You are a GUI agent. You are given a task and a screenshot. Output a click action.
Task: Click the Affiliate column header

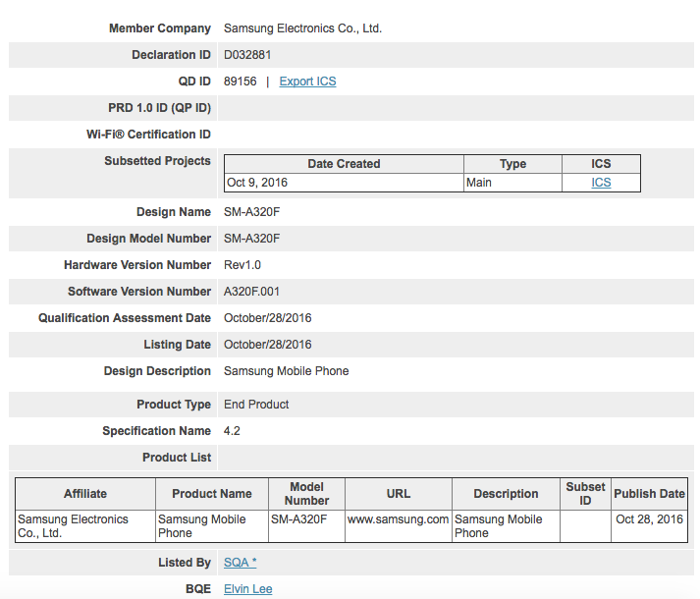pos(85,494)
